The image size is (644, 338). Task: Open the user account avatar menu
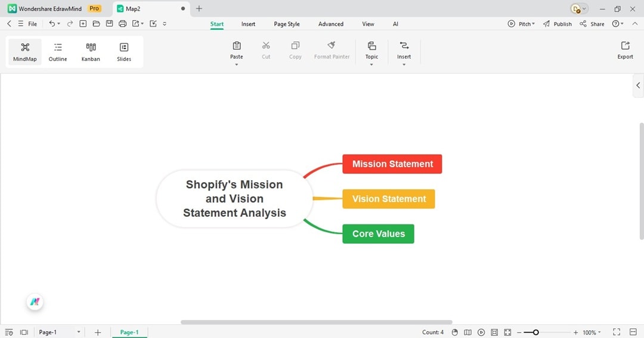coord(579,8)
